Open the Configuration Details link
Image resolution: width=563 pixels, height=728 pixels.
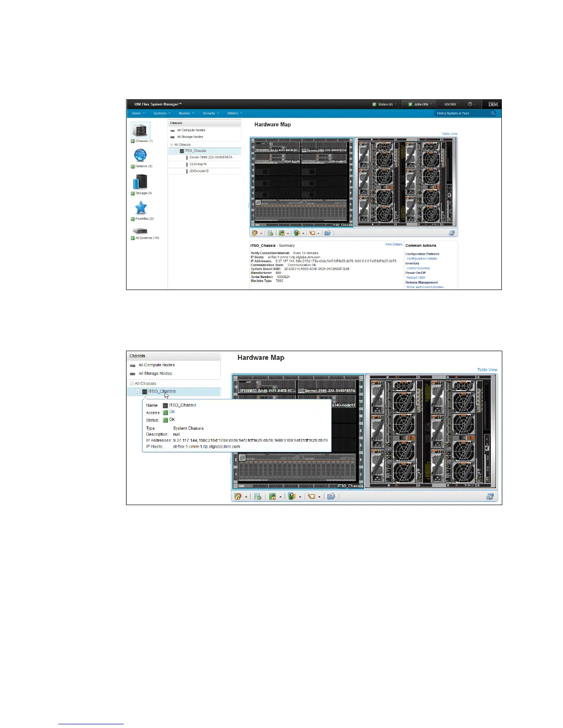[x=422, y=259]
